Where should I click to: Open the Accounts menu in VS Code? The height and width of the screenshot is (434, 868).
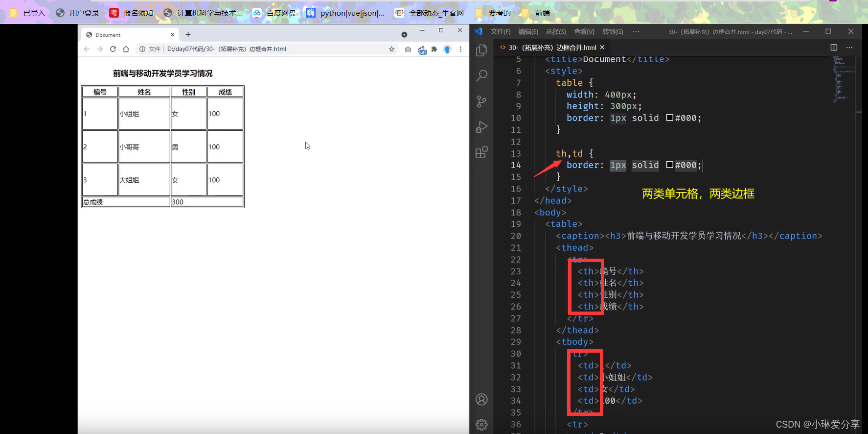click(x=481, y=400)
